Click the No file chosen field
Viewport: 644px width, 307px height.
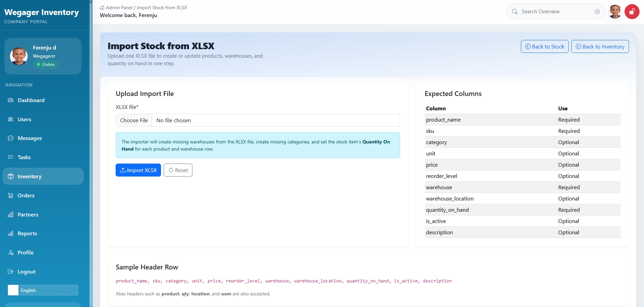tap(276, 120)
